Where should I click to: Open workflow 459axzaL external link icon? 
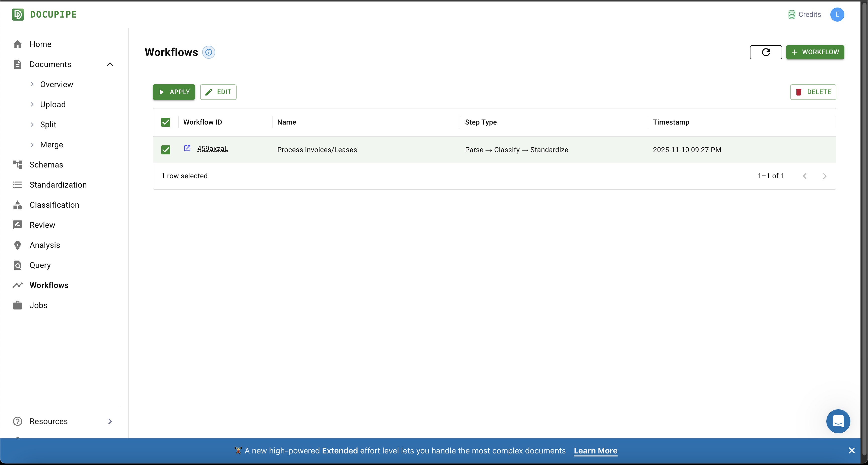pyautogui.click(x=187, y=148)
